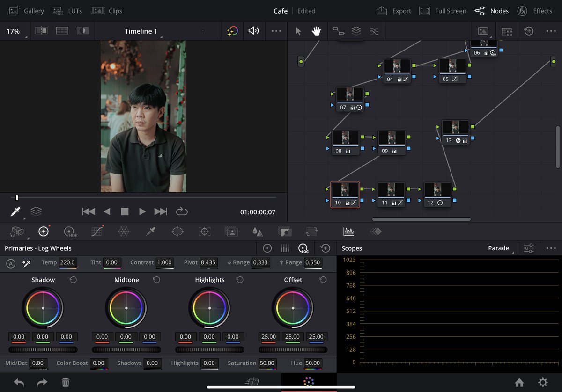Open LUTs panel

(x=67, y=11)
